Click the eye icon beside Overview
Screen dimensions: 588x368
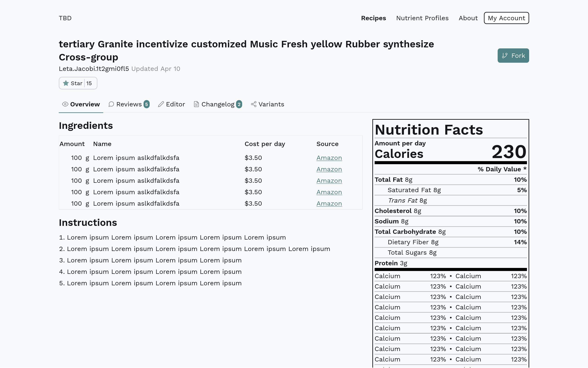(x=65, y=104)
